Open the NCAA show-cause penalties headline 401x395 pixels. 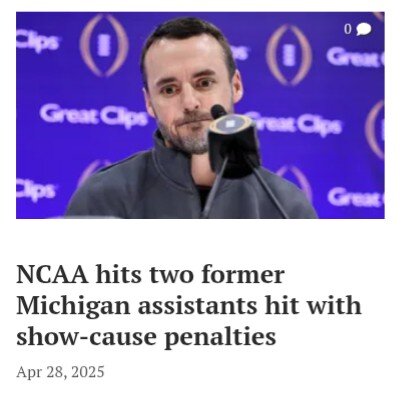(189, 306)
